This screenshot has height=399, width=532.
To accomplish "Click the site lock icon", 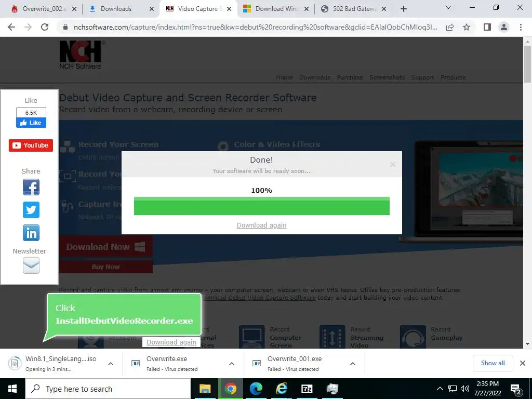I will [x=65, y=27].
